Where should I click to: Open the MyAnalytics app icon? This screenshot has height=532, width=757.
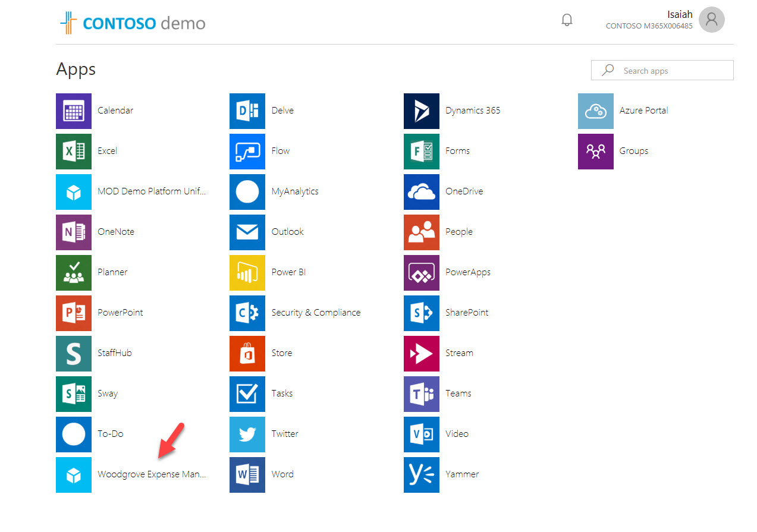coord(247,191)
